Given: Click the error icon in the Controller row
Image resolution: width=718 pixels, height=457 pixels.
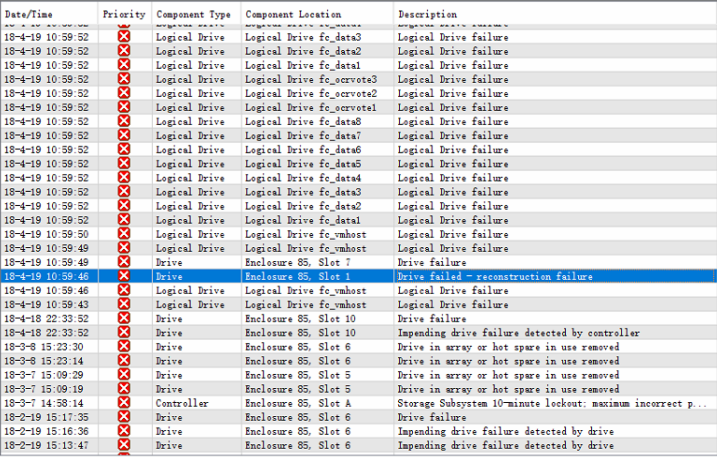Looking at the screenshot, I should (124, 402).
